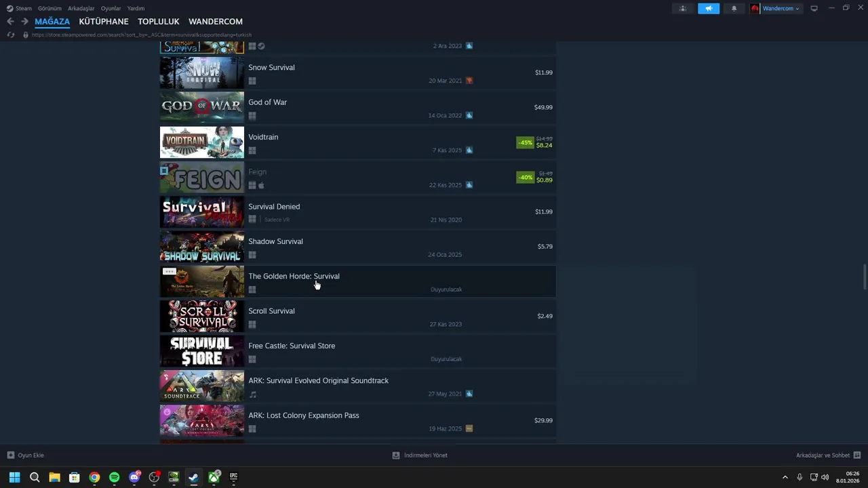Open the WANDERCOM profile tab
This screenshot has width=868, height=488.
pyautogui.click(x=216, y=22)
